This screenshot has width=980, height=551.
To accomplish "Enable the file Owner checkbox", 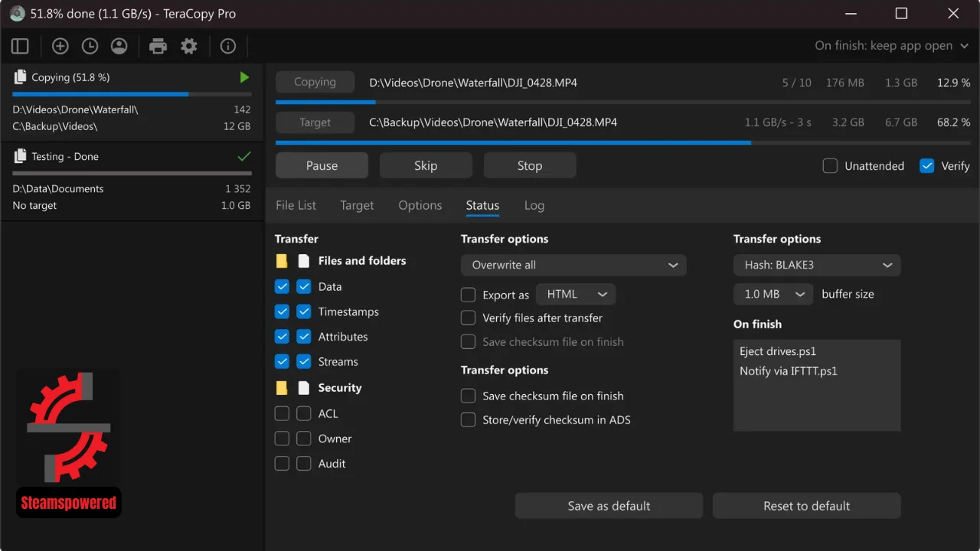I will pyautogui.click(x=304, y=439).
